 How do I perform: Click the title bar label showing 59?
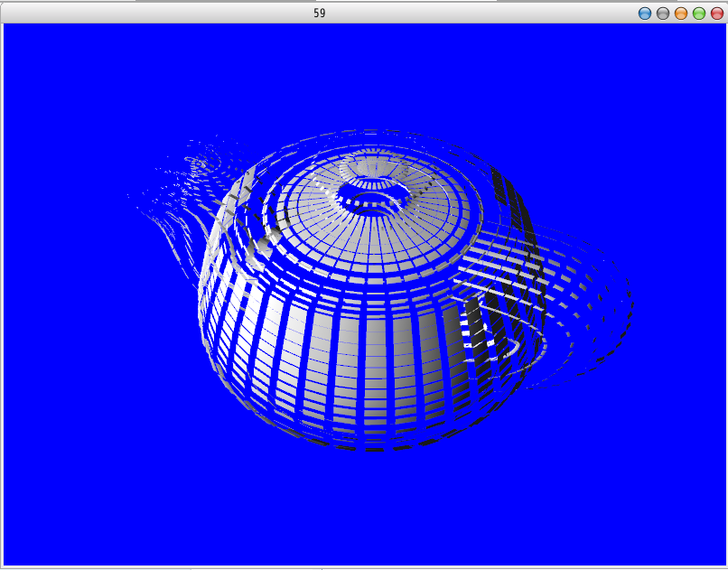(x=320, y=13)
